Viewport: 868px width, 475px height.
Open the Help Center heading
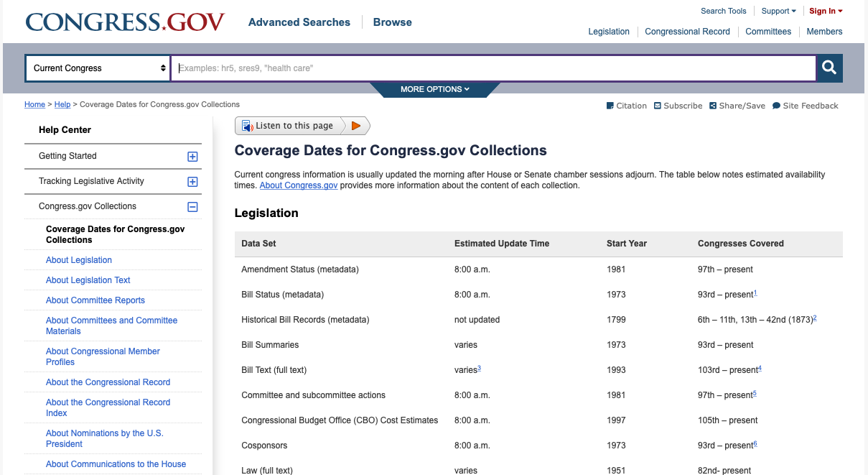click(x=65, y=130)
